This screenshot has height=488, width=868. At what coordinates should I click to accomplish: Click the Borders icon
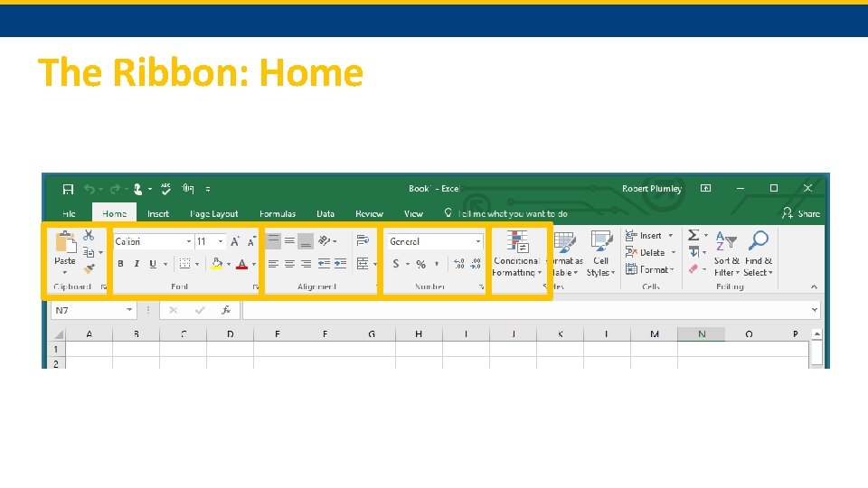pyautogui.click(x=184, y=264)
